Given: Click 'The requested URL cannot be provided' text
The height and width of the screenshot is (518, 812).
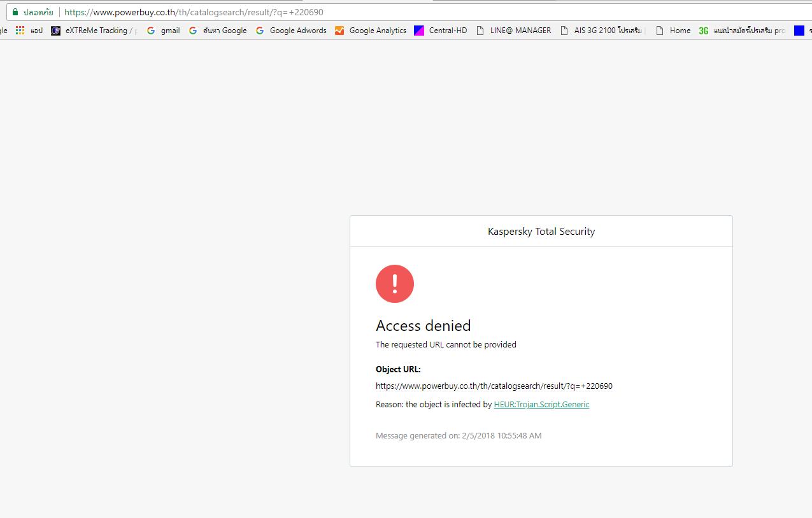Looking at the screenshot, I should (446, 345).
